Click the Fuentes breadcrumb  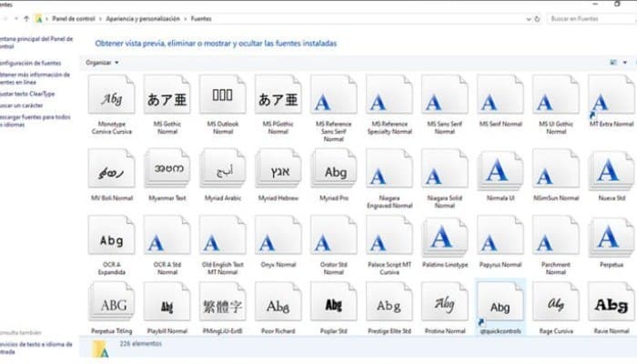[201, 19]
